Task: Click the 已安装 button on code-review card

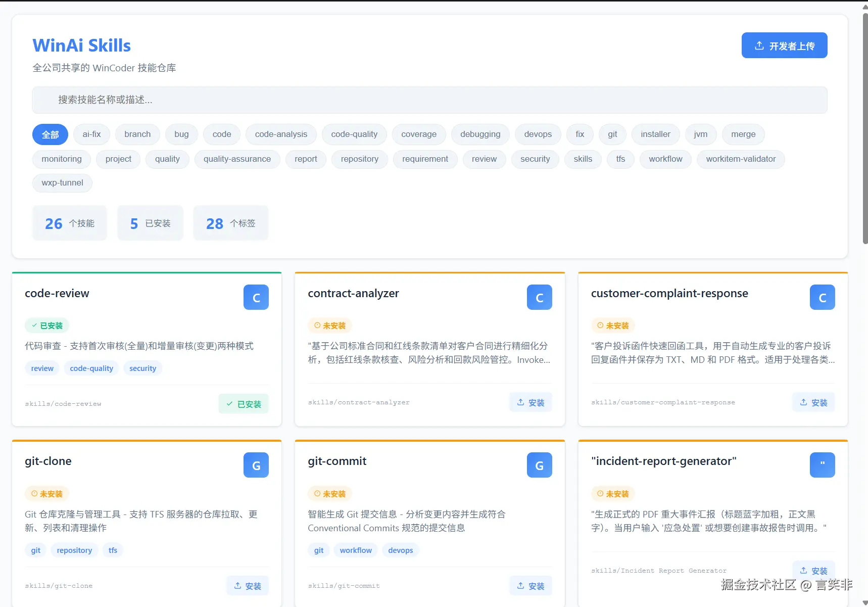Action: pos(244,404)
